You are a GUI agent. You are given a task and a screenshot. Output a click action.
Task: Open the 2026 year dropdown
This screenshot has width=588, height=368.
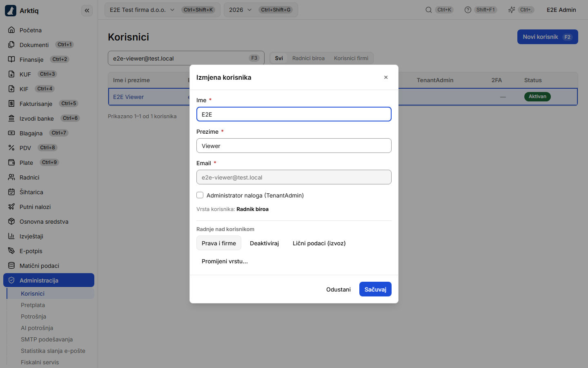(x=261, y=10)
